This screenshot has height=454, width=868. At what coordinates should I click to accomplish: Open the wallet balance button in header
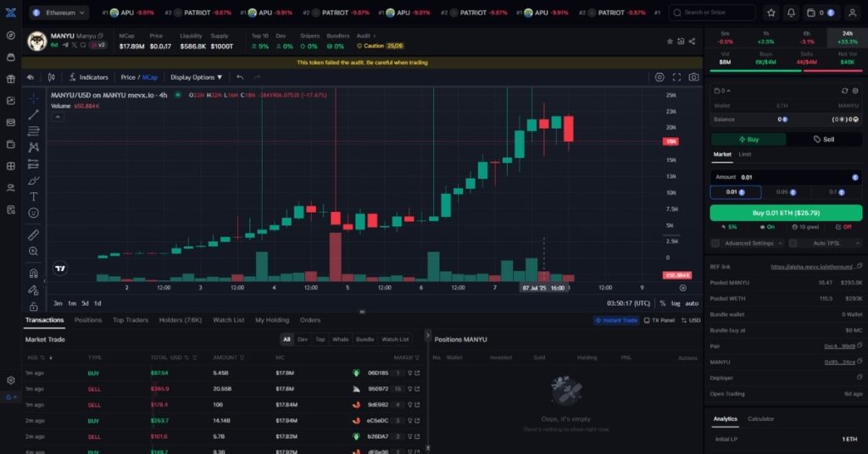coord(821,12)
